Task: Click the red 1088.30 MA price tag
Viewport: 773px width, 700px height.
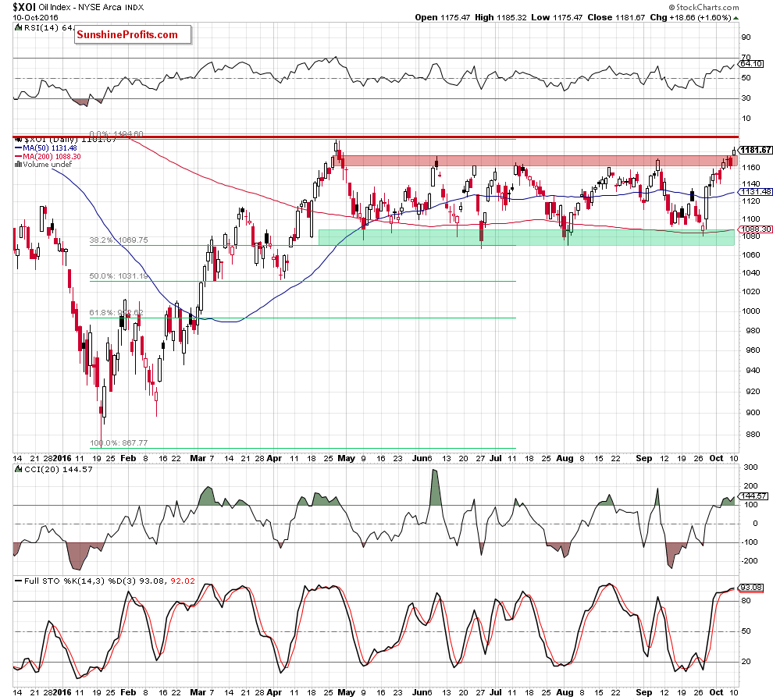Action: coord(755,229)
